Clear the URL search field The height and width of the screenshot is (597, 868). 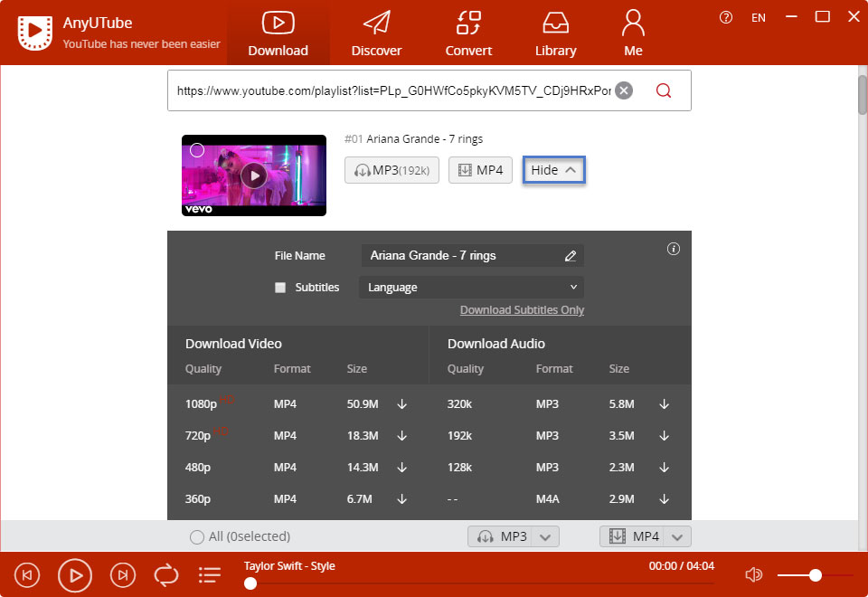pyautogui.click(x=624, y=90)
